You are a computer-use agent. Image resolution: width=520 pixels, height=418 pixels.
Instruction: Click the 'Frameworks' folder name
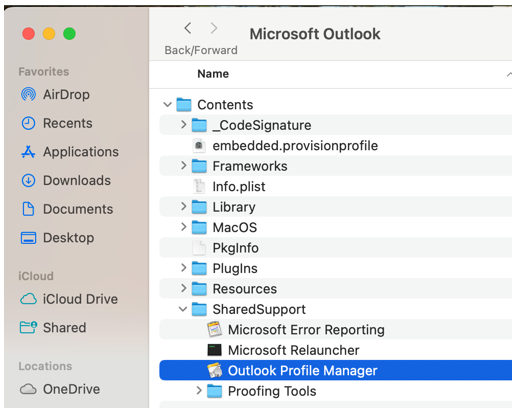250,166
